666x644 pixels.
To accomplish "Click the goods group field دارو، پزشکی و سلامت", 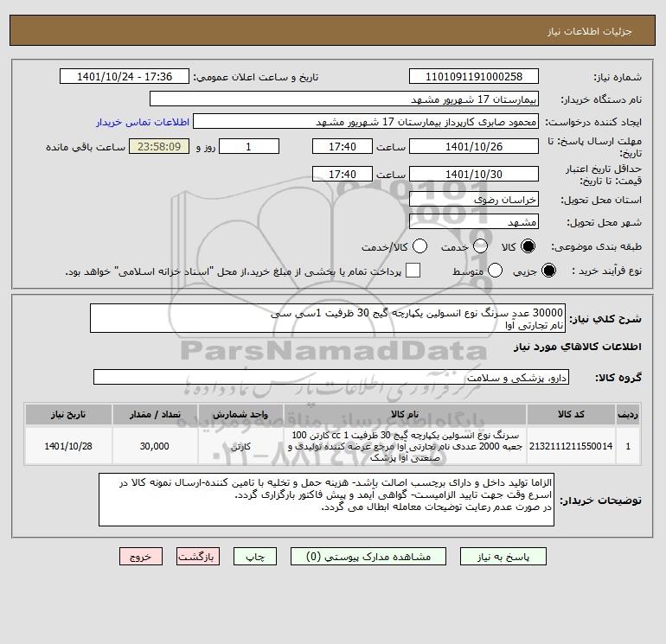I will pyautogui.click(x=331, y=377).
